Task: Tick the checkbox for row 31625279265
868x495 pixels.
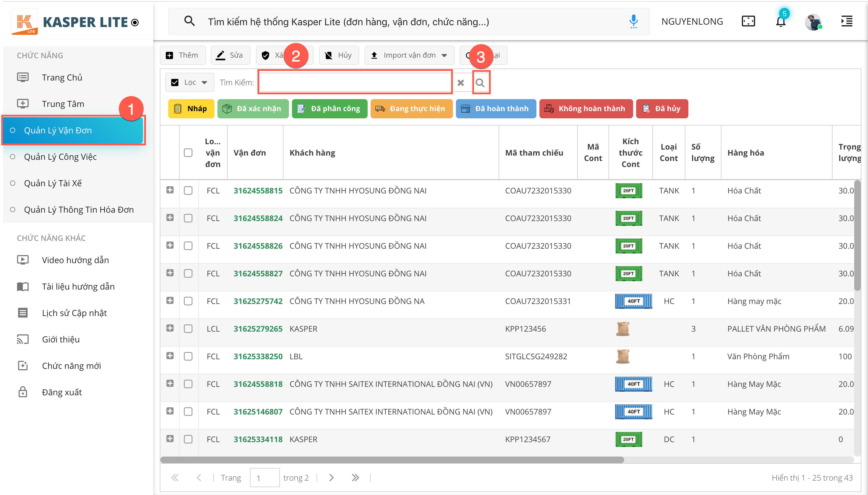Action: tap(188, 329)
